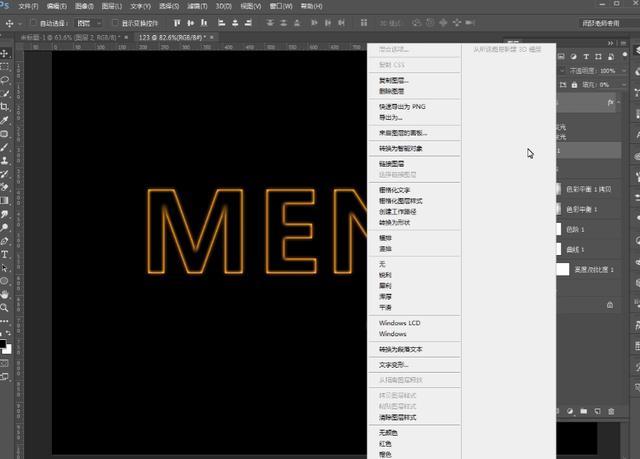Toggle the 自动选择 checkbox
Screen dimensions: 640x459
point(34,23)
